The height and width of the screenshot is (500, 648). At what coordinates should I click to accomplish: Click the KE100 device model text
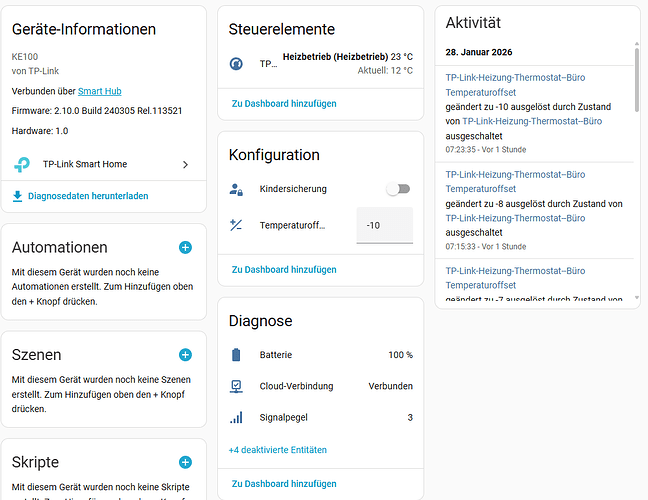click(25, 57)
